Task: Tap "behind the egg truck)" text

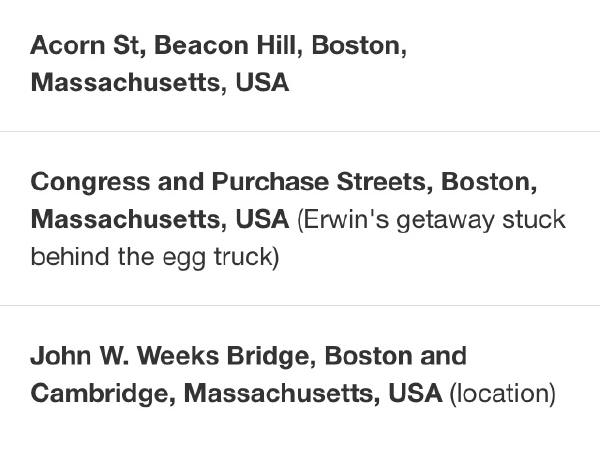Action: tap(155, 257)
